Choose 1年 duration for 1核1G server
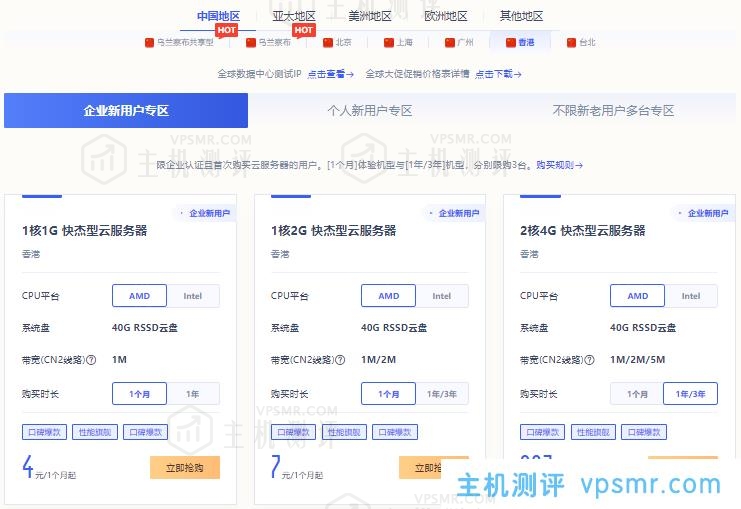The height and width of the screenshot is (509, 741). coord(193,394)
